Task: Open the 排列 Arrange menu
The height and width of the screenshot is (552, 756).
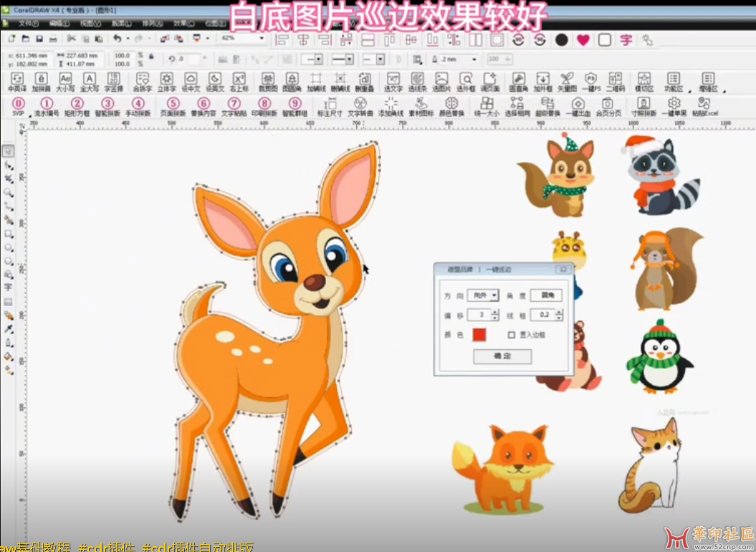Action: pyautogui.click(x=153, y=23)
